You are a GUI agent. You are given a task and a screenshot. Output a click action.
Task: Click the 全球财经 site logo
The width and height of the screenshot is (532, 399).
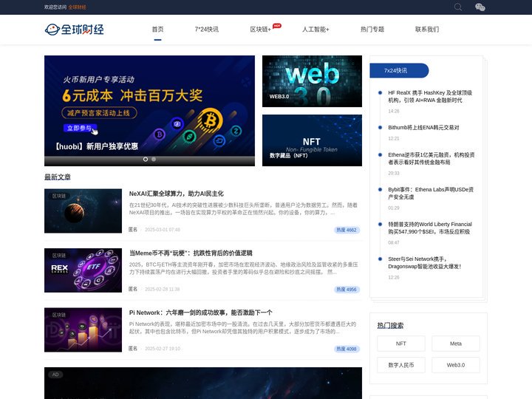(x=75, y=30)
